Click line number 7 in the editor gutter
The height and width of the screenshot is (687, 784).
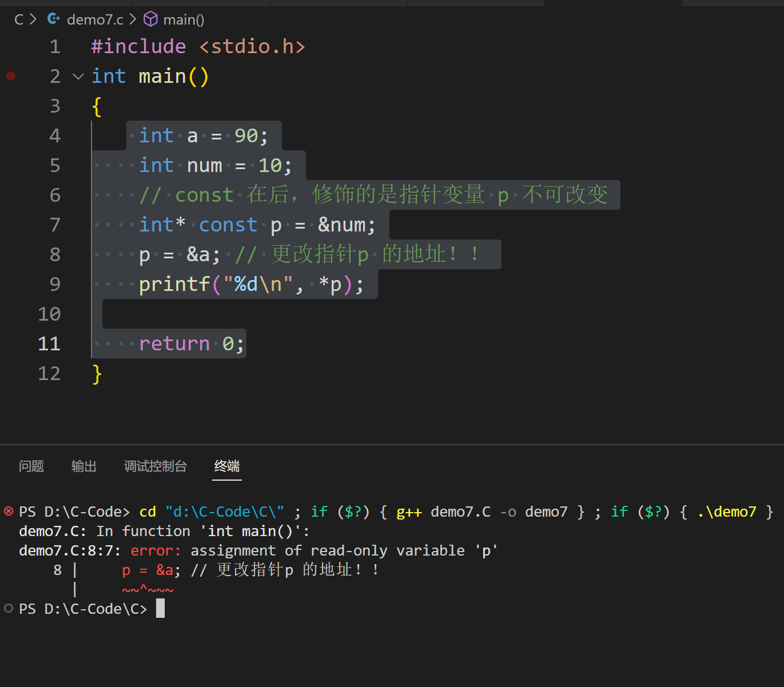(x=55, y=225)
